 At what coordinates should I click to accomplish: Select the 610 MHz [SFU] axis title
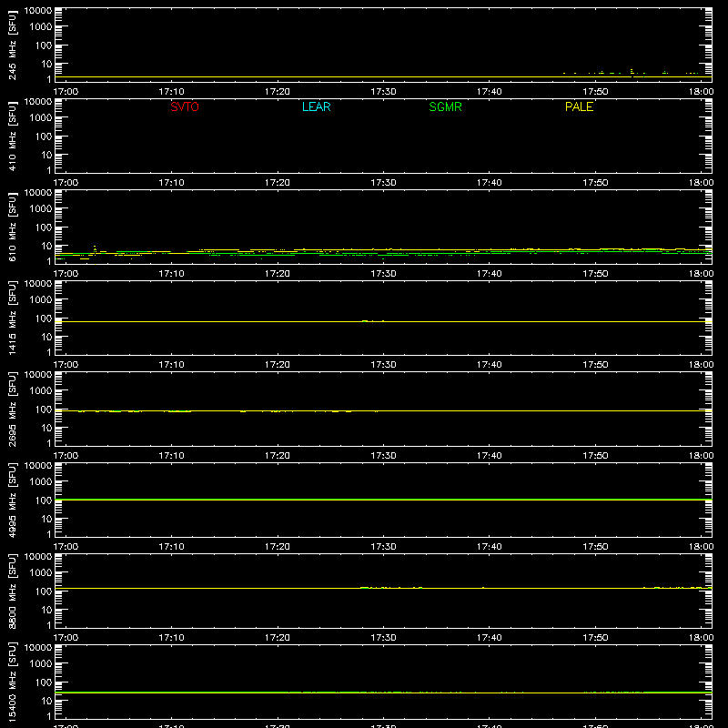12,227
